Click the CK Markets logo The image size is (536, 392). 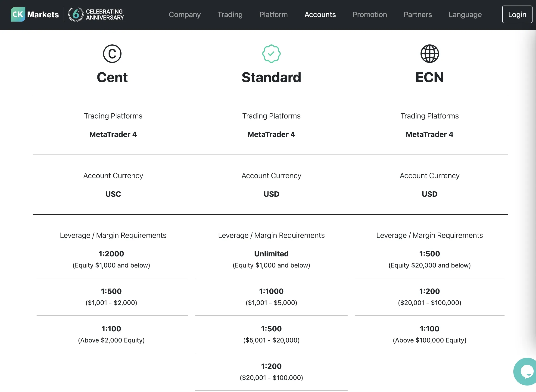click(x=35, y=15)
